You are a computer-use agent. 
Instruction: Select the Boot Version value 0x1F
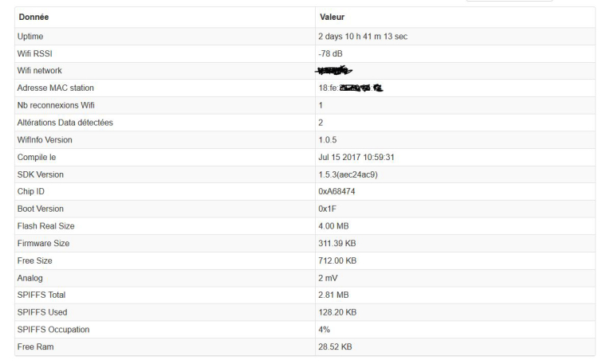pyautogui.click(x=328, y=209)
